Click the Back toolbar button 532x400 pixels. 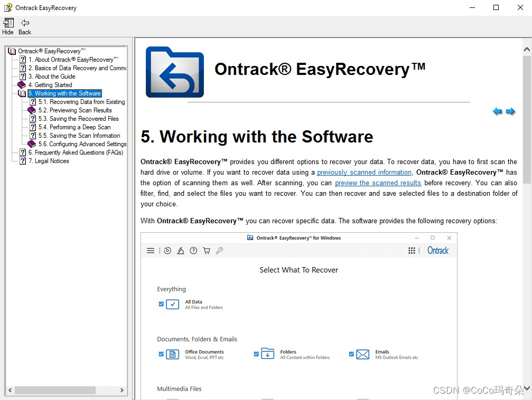point(25,26)
